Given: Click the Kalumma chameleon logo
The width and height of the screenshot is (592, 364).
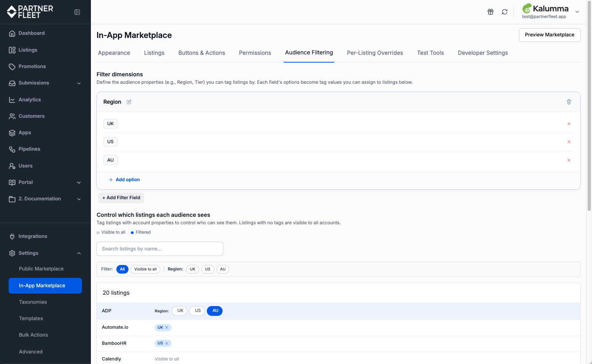Looking at the screenshot, I should pyautogui.click(x=527, y=8).
